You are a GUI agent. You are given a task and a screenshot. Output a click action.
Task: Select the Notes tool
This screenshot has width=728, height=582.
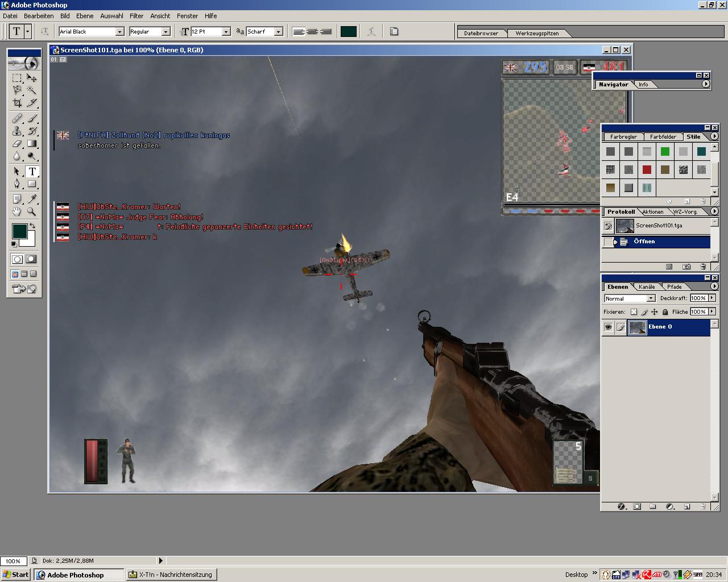[x=17, y=199]
